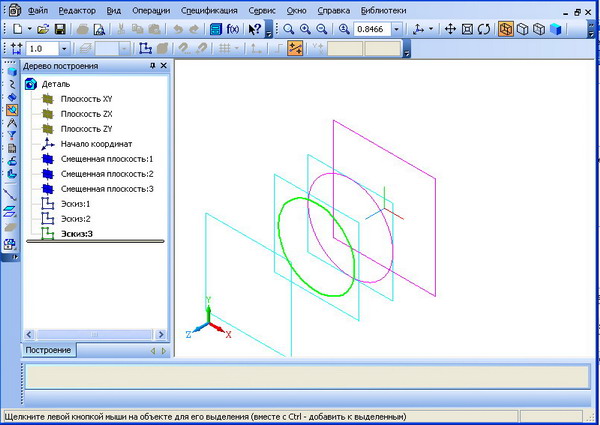Create a new document
600x425 pixels.
click(18, 29)
